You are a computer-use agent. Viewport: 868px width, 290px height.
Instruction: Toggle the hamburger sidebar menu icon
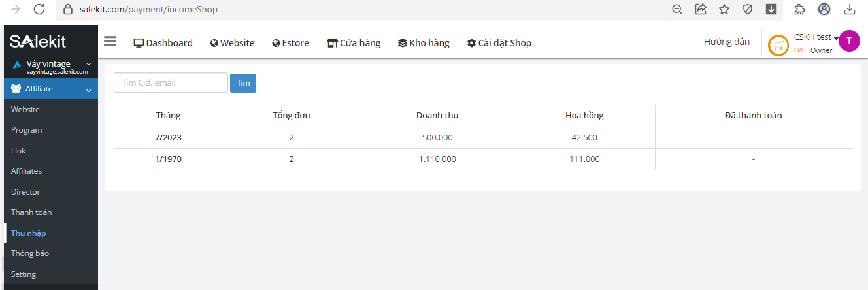click(110, 42)
